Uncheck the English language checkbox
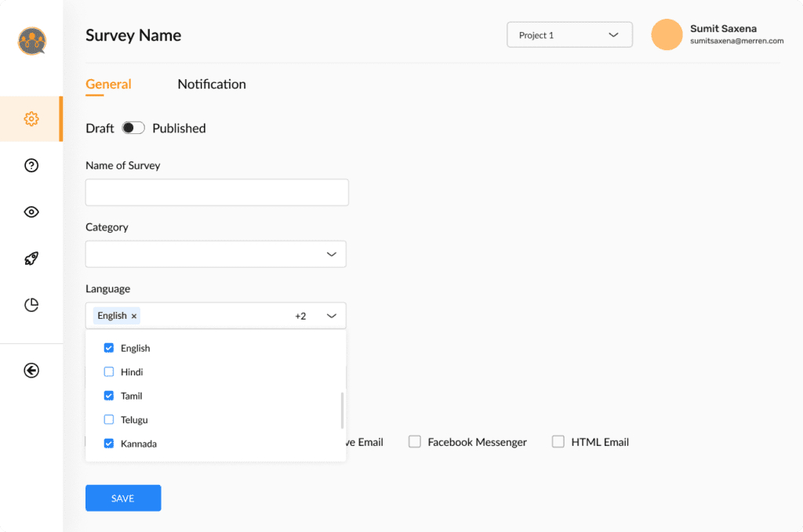 (108, 348)
